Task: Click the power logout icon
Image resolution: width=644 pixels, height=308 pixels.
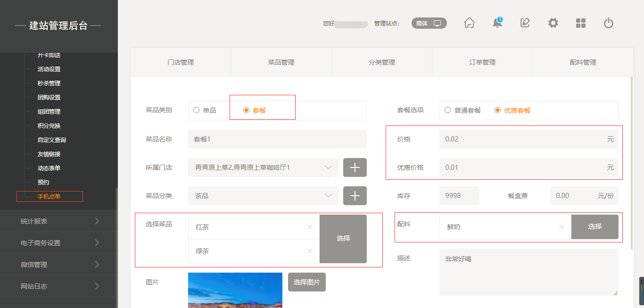Action: click(609, 23)
